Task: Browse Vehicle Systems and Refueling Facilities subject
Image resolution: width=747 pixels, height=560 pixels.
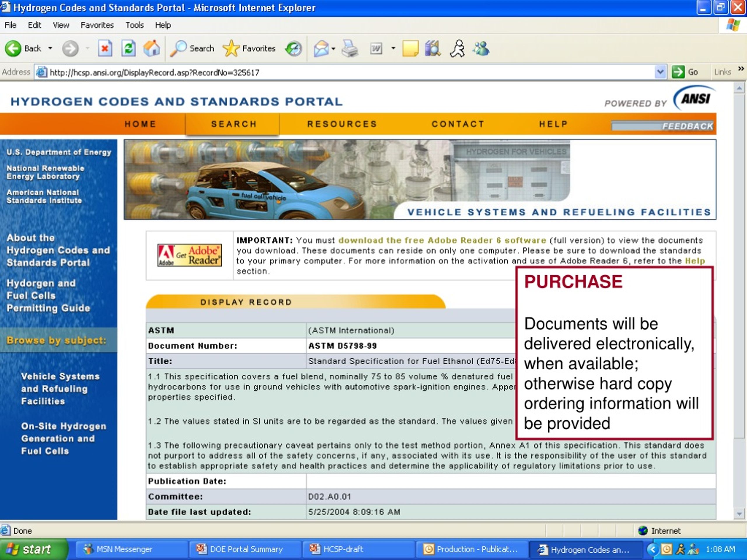Action: [x=60, y=389]
